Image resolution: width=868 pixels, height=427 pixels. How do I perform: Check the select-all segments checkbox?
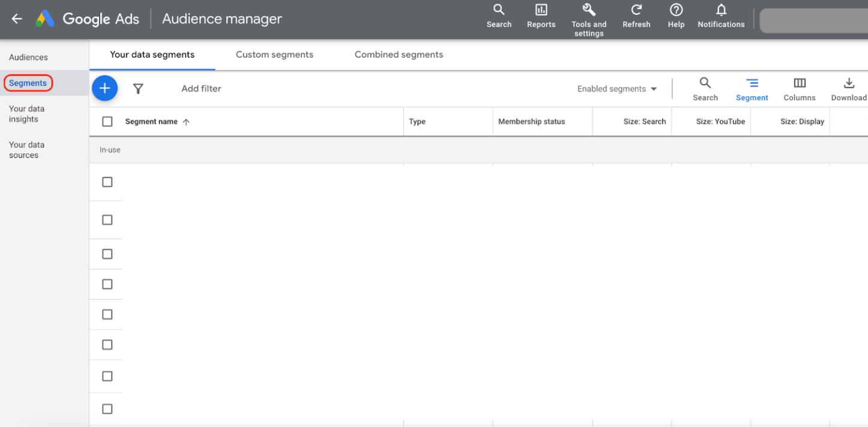coord(107,121)
